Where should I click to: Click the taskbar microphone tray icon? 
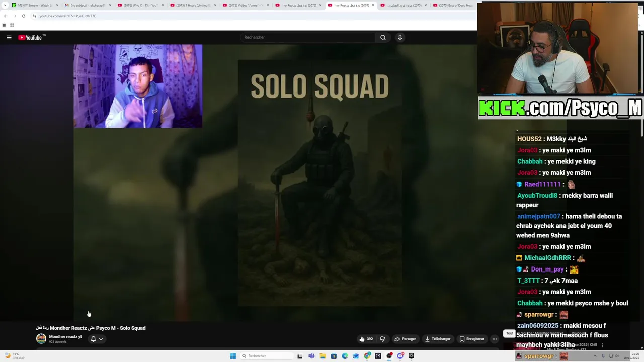click(x=603, y=356)
